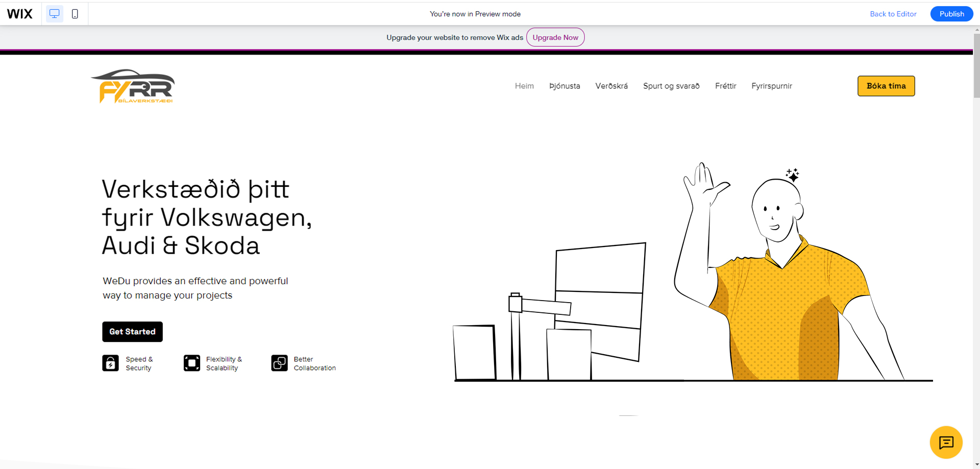Click the scrollbar up arrow
This screenshot has height=469, width=980.
point(976,30)
